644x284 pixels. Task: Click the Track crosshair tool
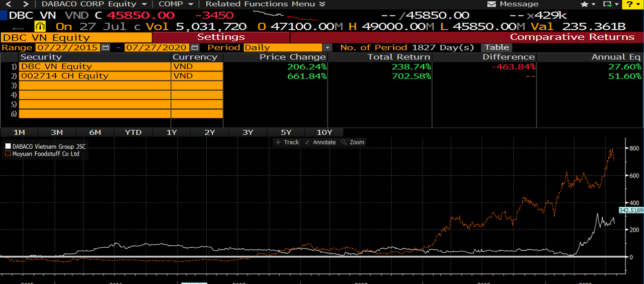click(x=287, y=143)
